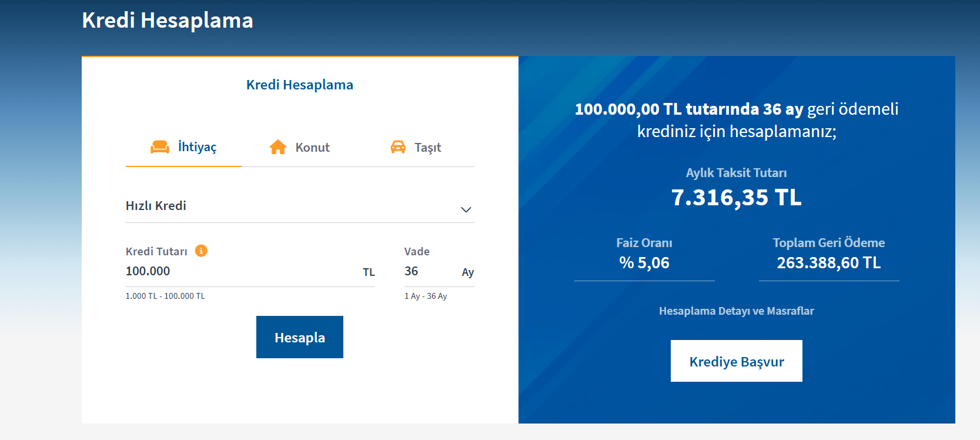Click the large Kredi Hesaplama page heading
The width and height of the screenshot is (980, 440).
(x=168, y=21)
